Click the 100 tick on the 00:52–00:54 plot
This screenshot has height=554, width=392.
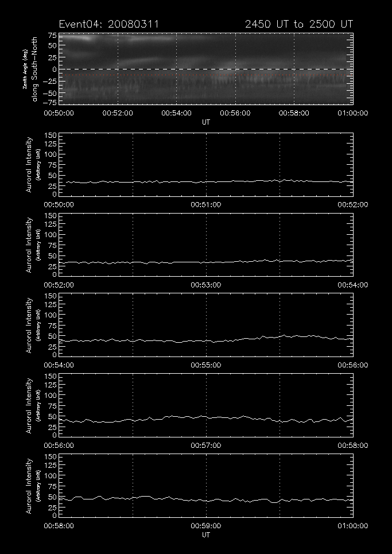click(x=50, y=235)
